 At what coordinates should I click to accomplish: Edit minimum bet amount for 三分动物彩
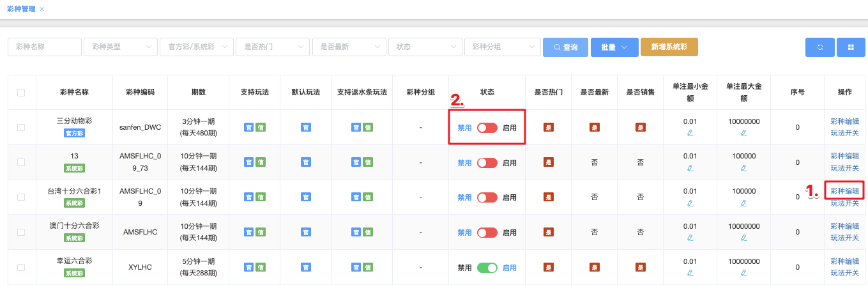[690, 133]
